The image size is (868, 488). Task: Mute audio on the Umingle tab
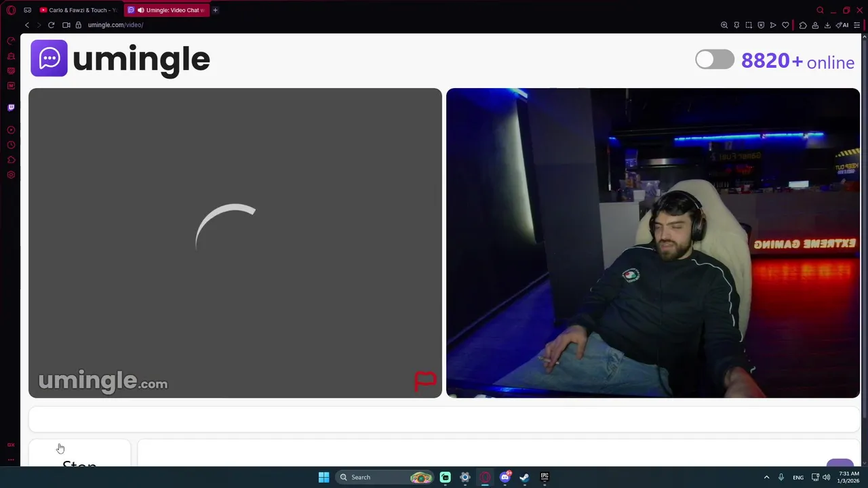[x=140, y=10]
